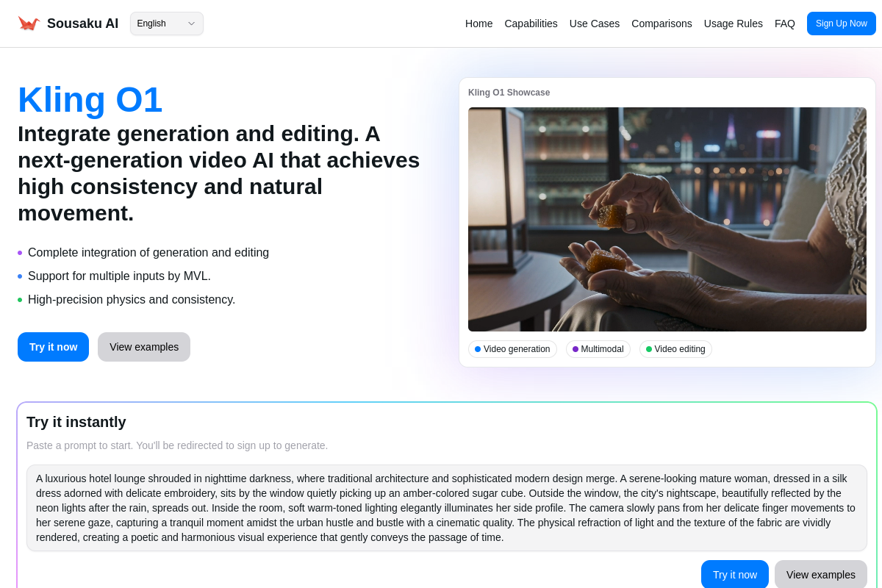Jump to the FAQ section
Viewport: 882px width, 588px height.
784,24
